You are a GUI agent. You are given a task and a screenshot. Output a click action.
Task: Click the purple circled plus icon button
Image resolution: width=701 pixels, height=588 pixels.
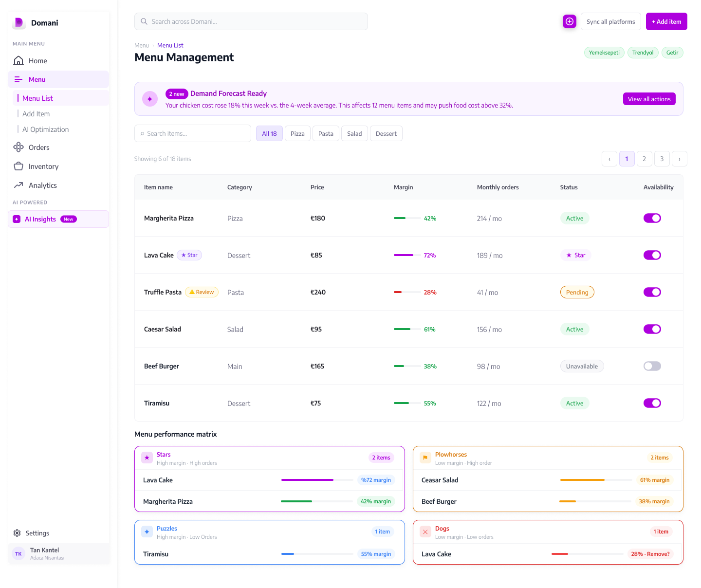[x=570, y=21]
